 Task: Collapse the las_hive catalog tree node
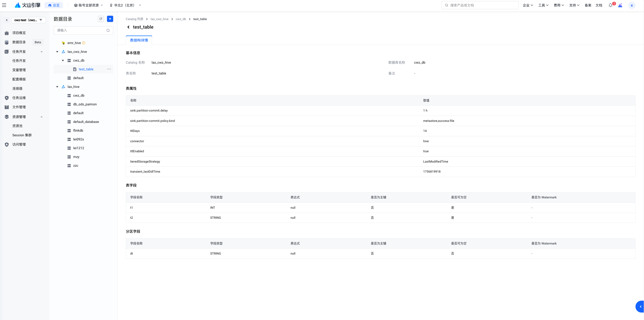coord(57,87)
